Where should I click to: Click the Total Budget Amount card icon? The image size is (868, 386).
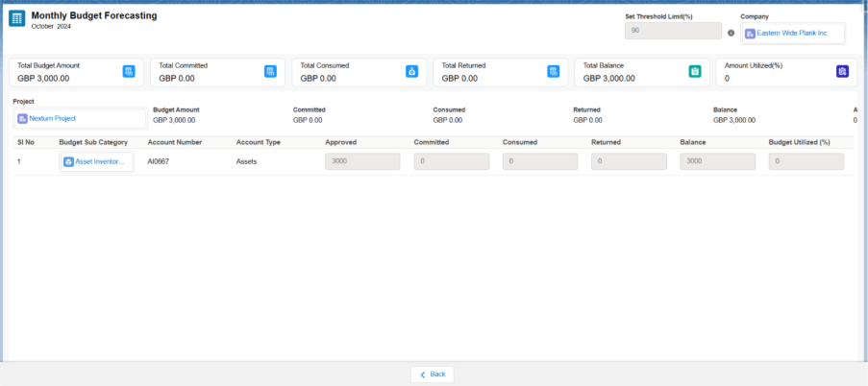click(x=129, y=71)
